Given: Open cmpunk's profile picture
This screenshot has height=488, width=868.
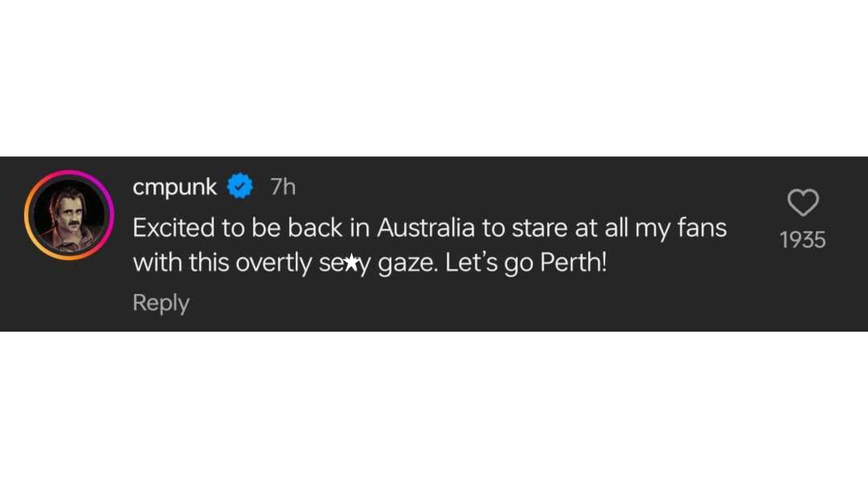Looking at the screenshot, I should coord(69,215).
